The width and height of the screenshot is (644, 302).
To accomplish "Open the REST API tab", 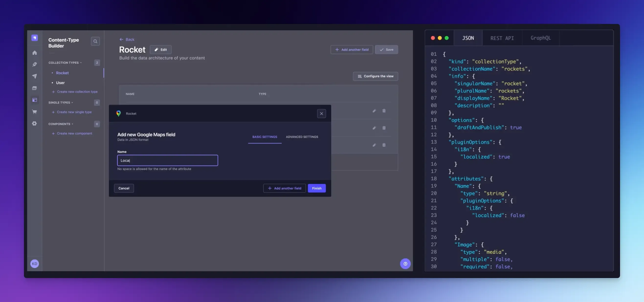I will click(x=502, y=38).
